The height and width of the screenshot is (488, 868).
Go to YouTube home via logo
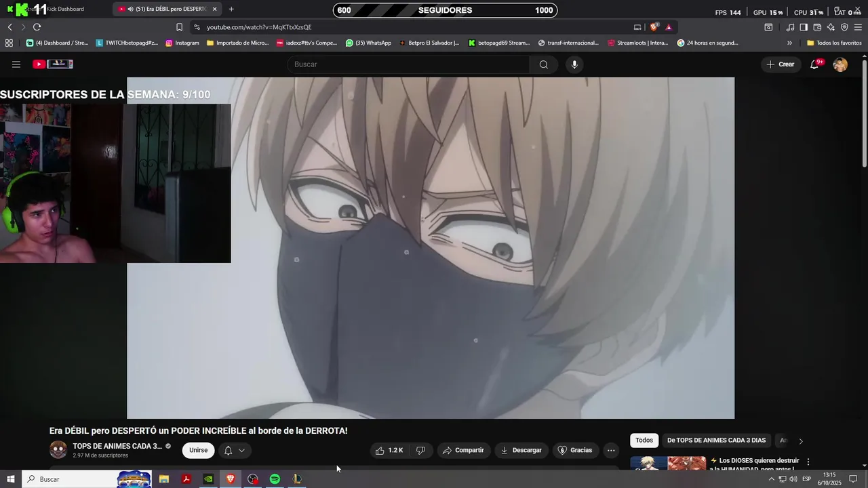[x=53, y=64]
